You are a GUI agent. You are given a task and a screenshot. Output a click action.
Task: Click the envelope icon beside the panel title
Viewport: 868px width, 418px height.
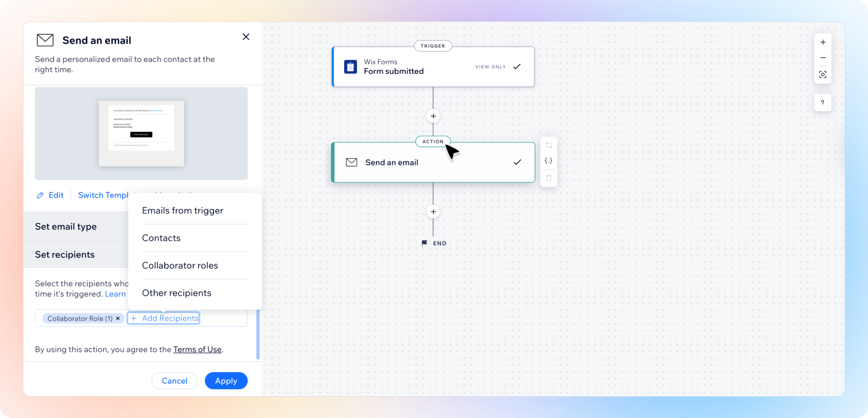pos(45,40)
